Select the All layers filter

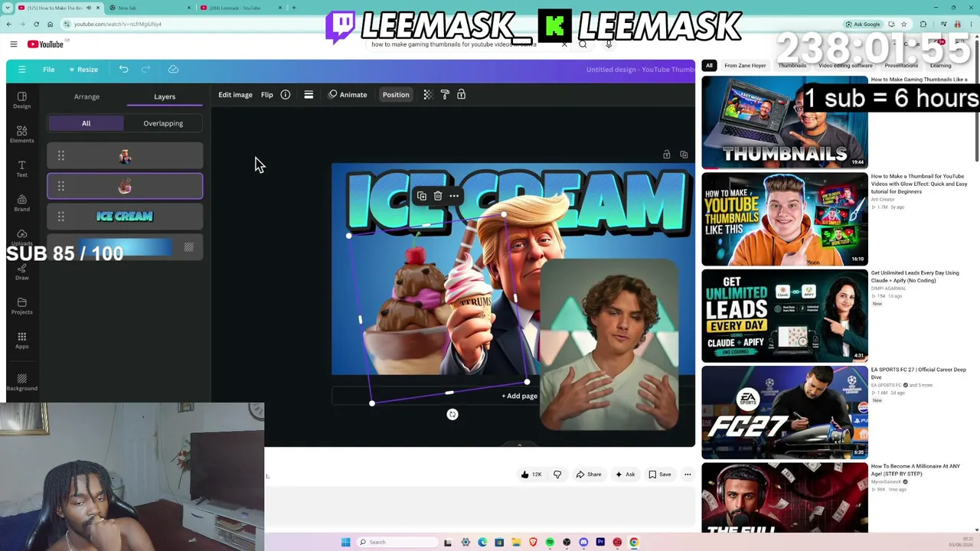coord(86,123)
